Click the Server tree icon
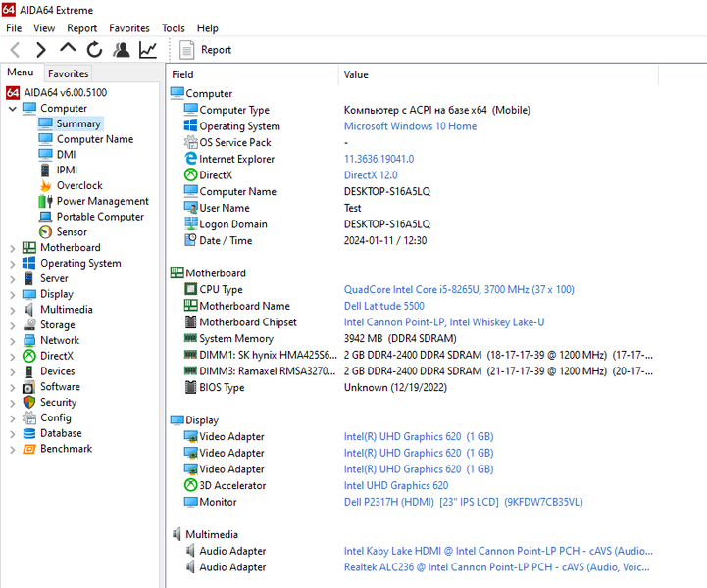The width and height of the screenshot is (707, 588). pos(28,278)
